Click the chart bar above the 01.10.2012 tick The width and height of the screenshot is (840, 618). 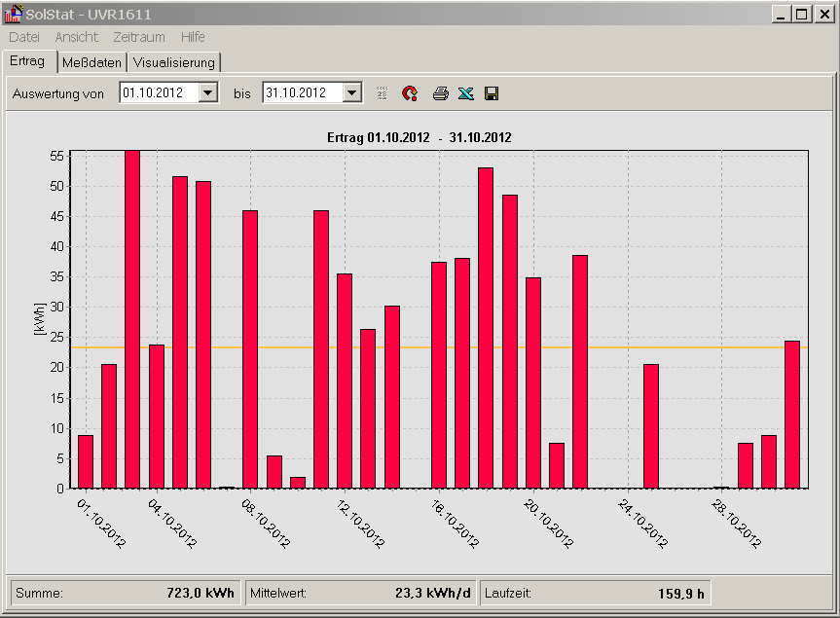(86, 461)
